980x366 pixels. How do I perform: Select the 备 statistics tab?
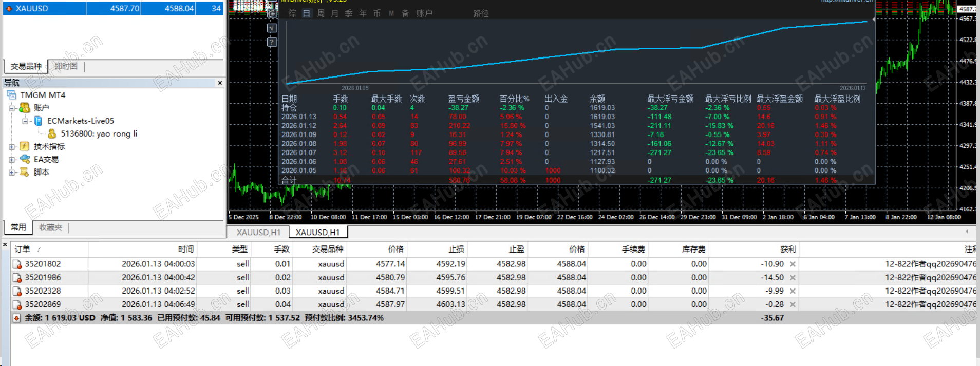pyautogui.click(x=405, y=13)
